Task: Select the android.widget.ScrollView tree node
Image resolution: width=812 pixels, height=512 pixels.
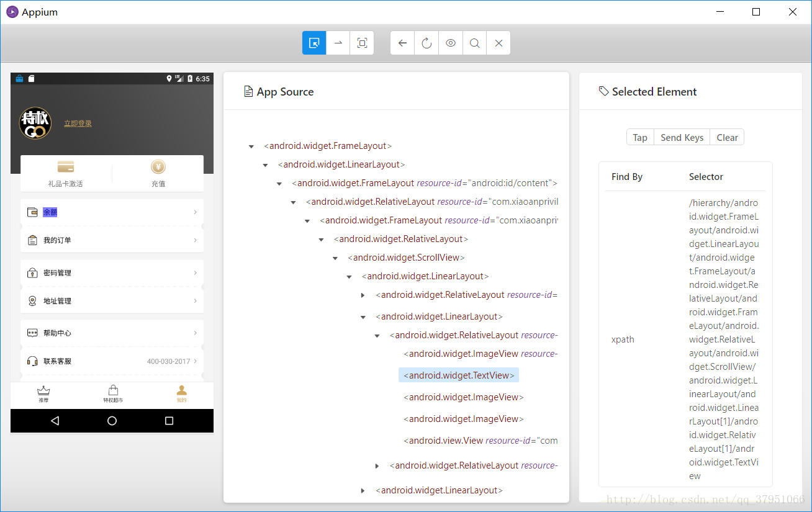Action: (406, 258)
